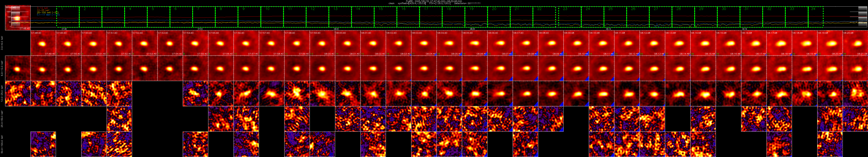
Task: Click the 'clean' algorithm label
Action: click(391, 3)
